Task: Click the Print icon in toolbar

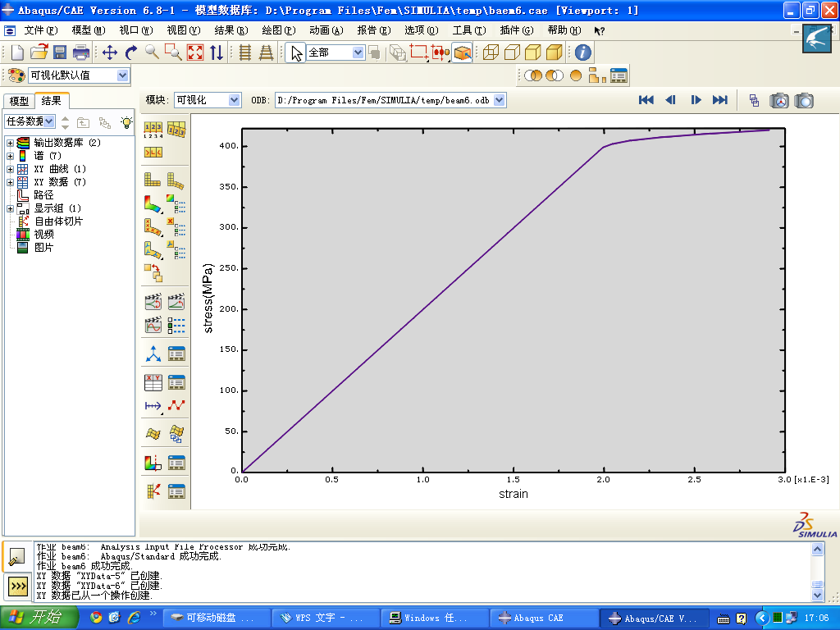Action: tap(81, 52)
